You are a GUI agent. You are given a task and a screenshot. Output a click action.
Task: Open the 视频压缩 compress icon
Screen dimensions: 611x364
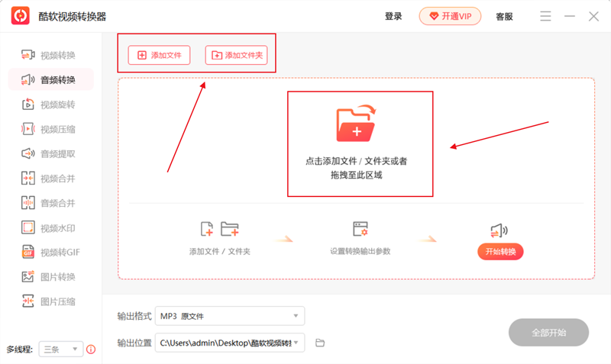click(x=27, y=129)
